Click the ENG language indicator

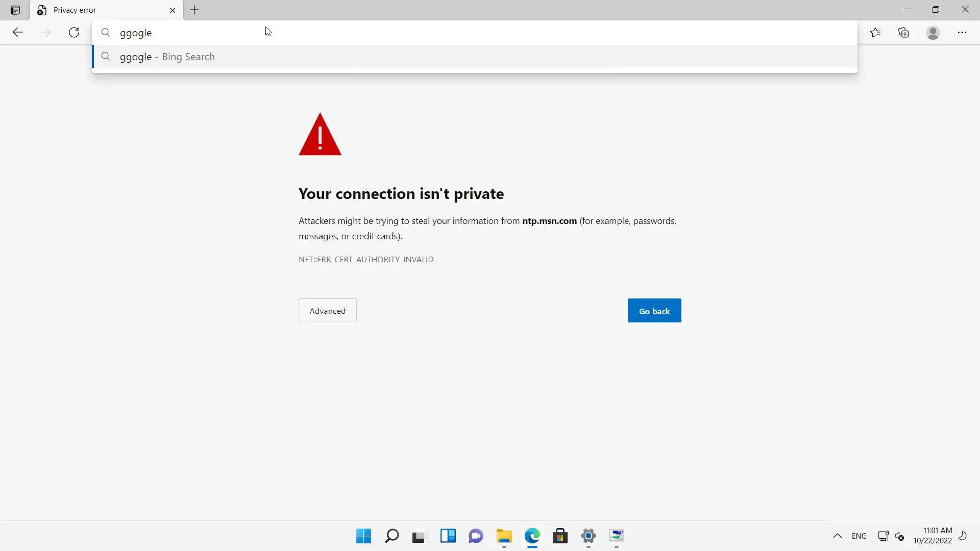tap(859, 536)
